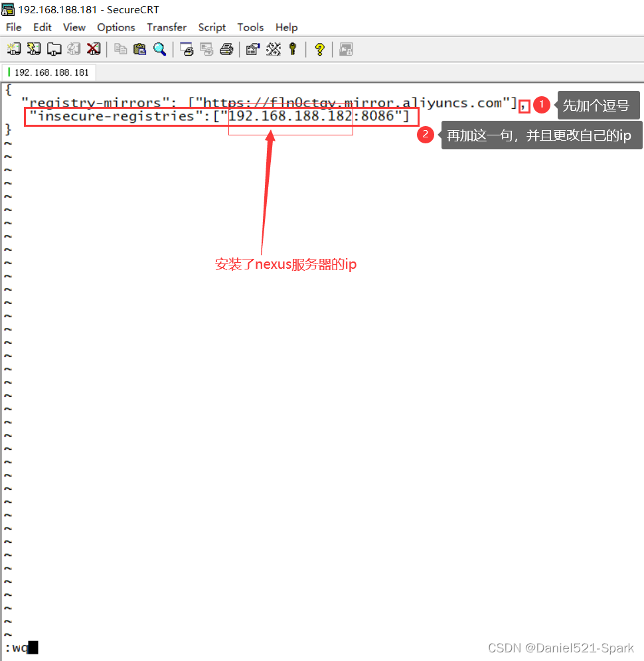644x661 pixels.
Task: Open Session Options from the toolbar
Action: [x=253, y=49]
